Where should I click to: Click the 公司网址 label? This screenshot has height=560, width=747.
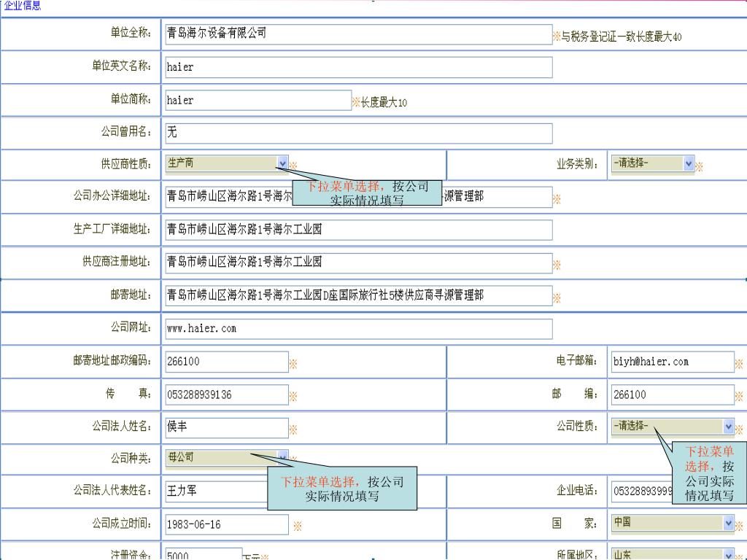click(x=131, y=327)
